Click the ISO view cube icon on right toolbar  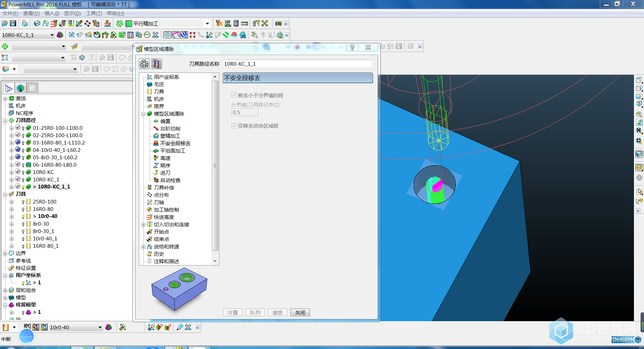tap(639, 104)
